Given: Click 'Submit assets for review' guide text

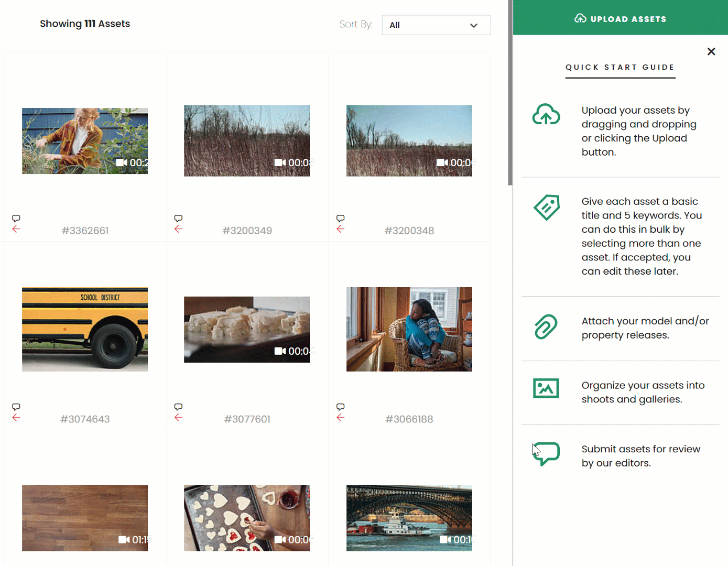Looking at the screenshot, I should tap(641, 456).
